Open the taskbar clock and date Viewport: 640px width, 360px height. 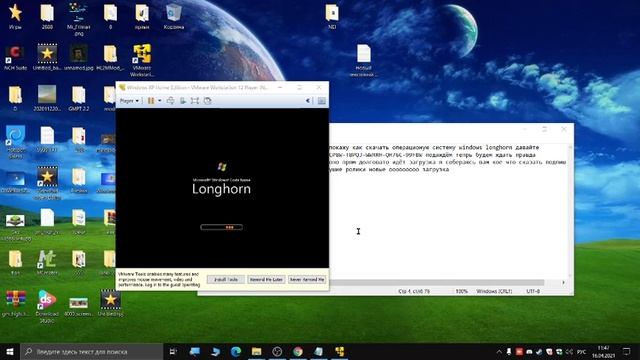click(603, 351)
